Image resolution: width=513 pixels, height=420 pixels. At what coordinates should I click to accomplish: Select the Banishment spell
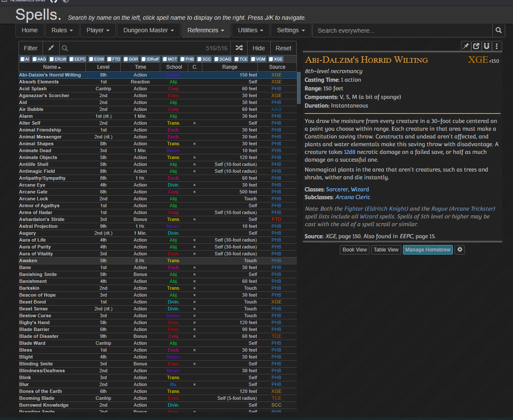tap(158, 281)
